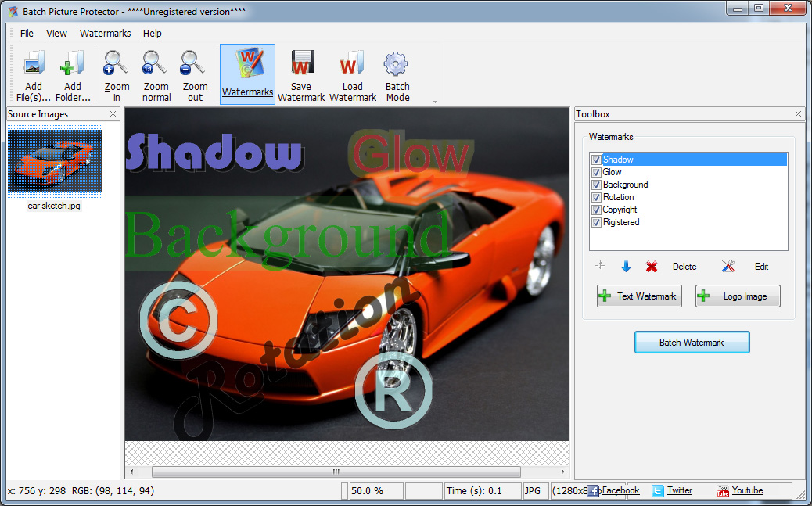Toggle the Glow watermark checkbox
This screenshot has width=812, height=506.
[596, 172]
